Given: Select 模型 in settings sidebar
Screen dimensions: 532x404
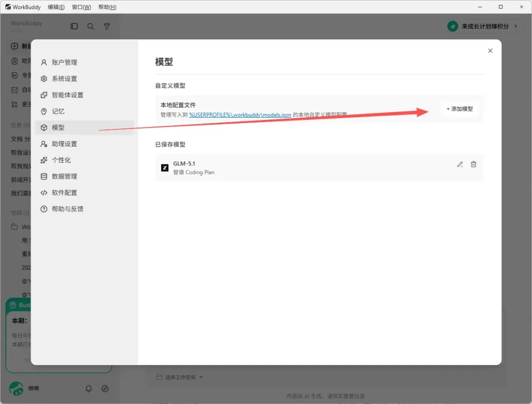Looking at the screenshot, I should pyautogui.click(x=84, y=127).
